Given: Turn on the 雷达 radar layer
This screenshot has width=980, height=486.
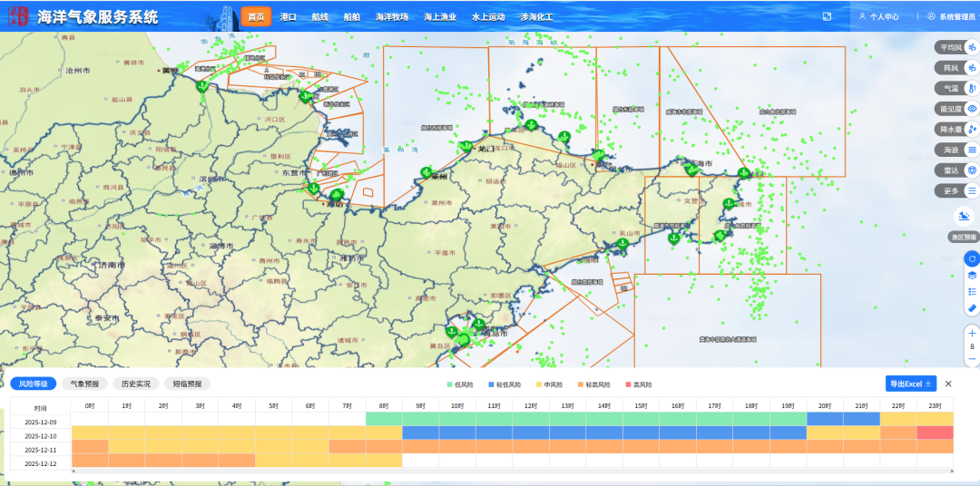Looking at the screenshot, I should [x=950, y=170].
